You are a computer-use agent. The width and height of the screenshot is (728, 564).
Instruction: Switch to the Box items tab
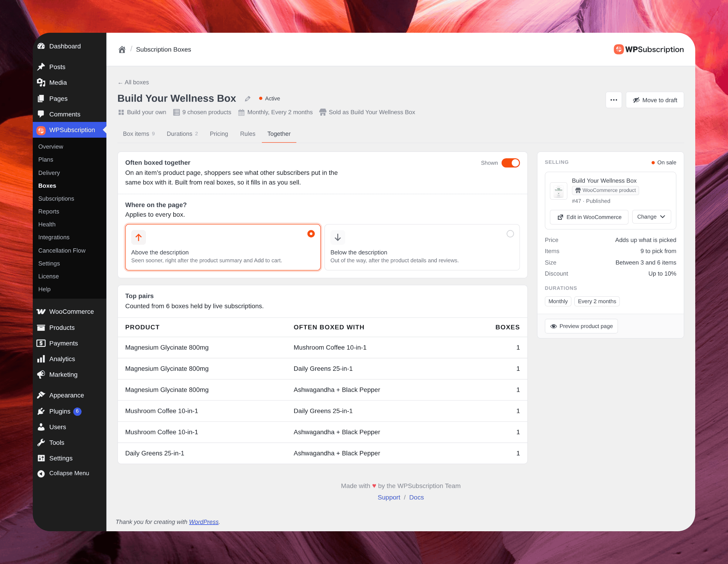(139, 134)
